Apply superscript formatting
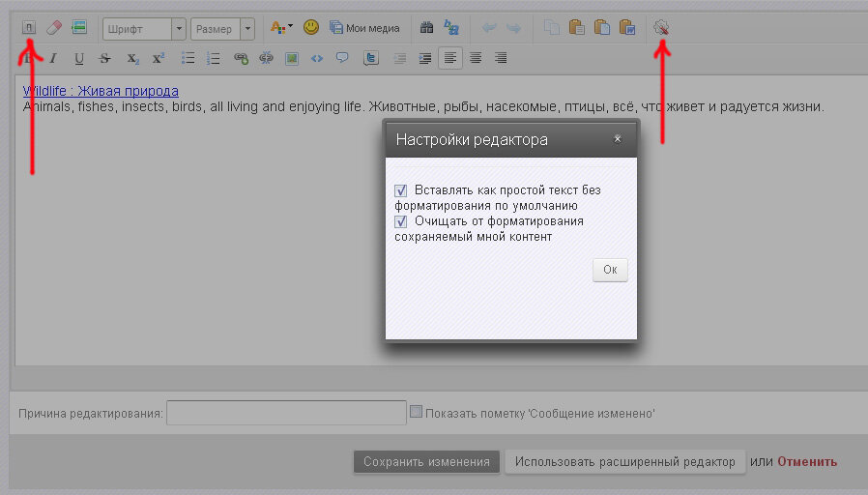 (x=158, y=58)
